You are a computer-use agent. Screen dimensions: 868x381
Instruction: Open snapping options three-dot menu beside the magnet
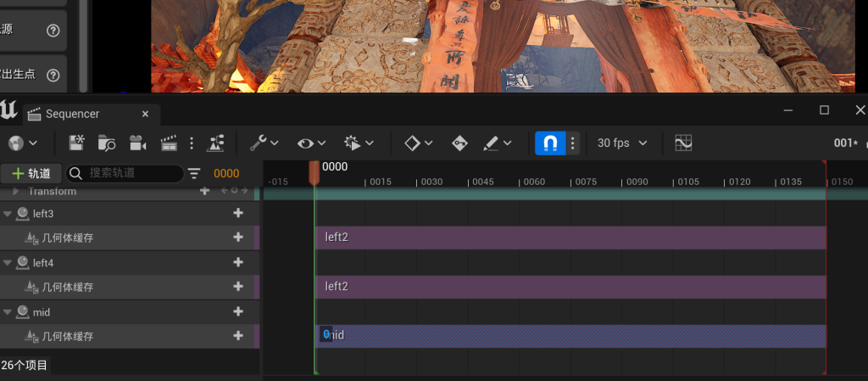tap(573, 143)
